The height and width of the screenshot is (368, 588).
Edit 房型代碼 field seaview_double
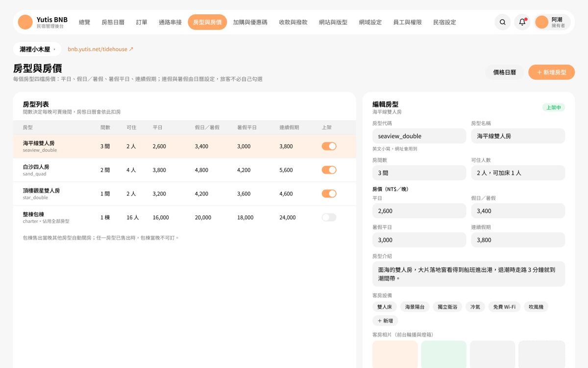click(x=419, y=136)
